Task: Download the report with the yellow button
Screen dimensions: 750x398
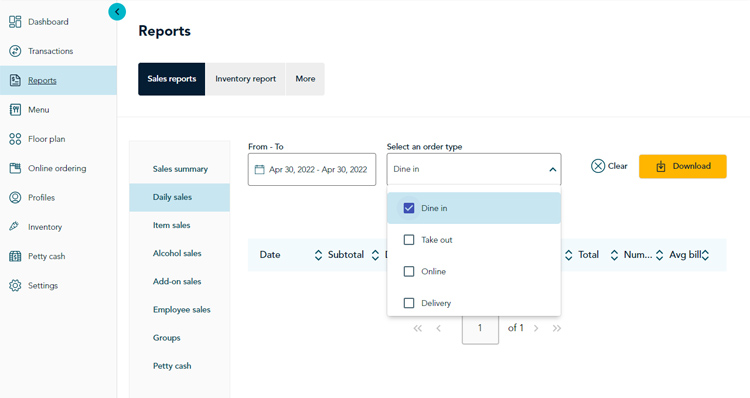Action: [683, 166]
